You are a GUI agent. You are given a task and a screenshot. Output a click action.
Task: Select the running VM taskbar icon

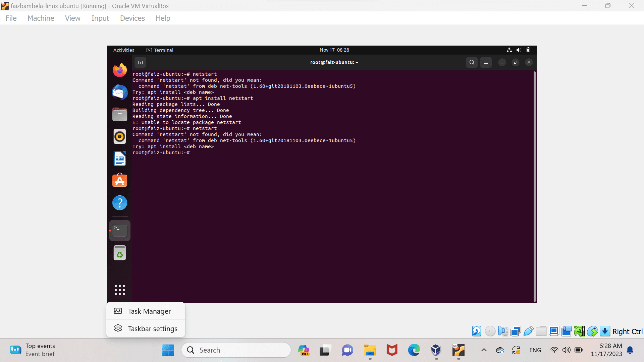click(x=458, y=350)
